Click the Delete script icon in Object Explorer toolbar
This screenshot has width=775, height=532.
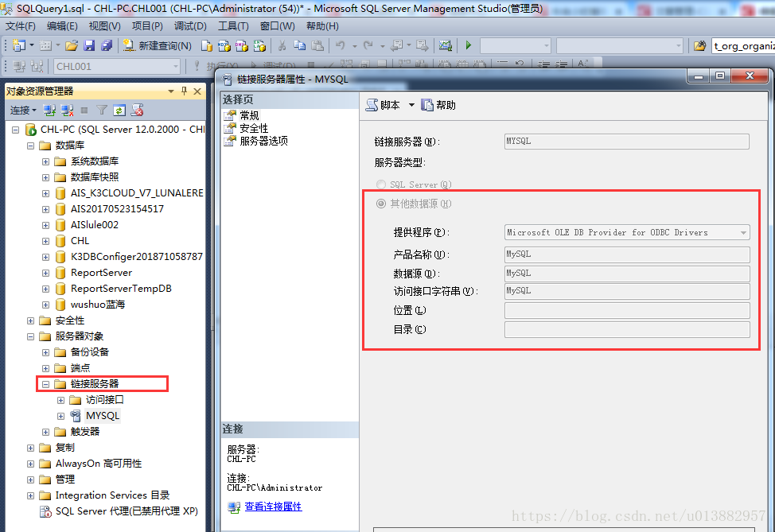coord(137,111)
